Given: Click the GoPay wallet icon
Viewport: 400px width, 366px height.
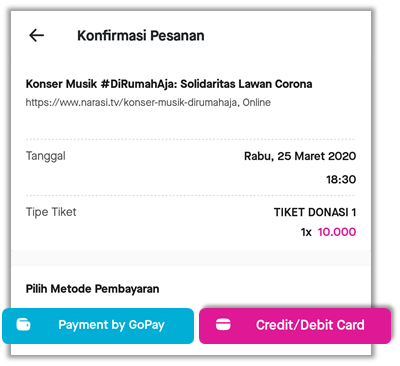Looking at the screenshot, I should 24,325.
